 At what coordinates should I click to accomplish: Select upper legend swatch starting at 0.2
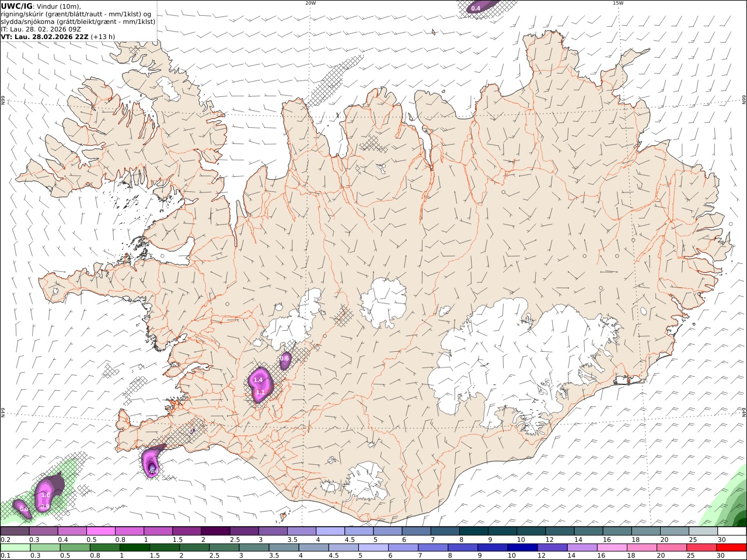15,531
